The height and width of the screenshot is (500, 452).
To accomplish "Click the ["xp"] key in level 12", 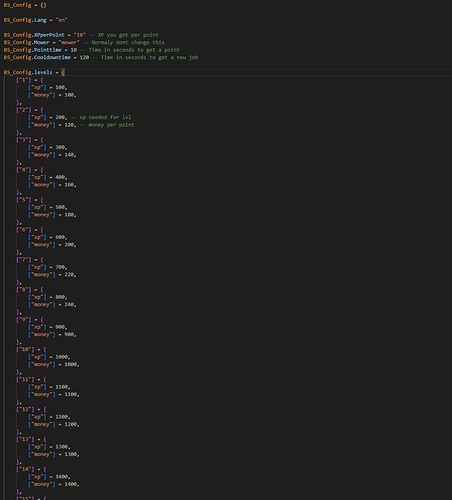I will coord(37,417).
